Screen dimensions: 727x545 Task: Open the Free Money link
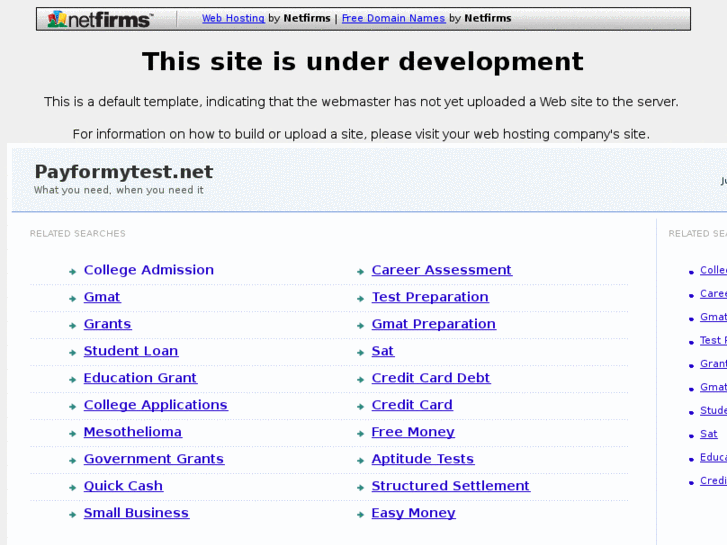pyautogui.click(x=413, y=432)
